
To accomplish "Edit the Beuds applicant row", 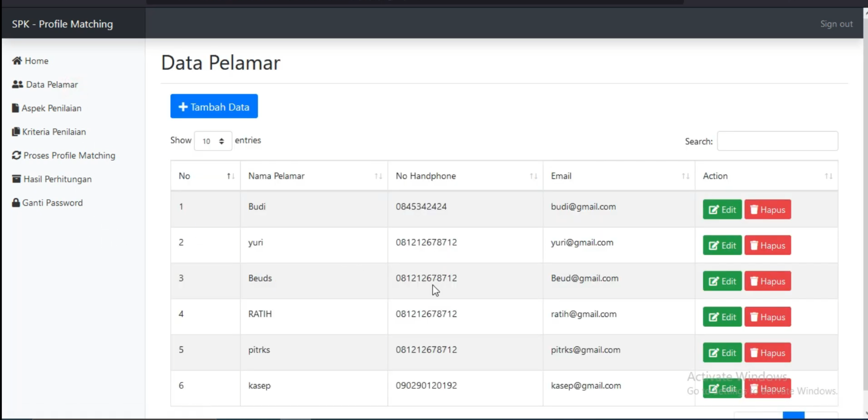I will coord(722,281).
